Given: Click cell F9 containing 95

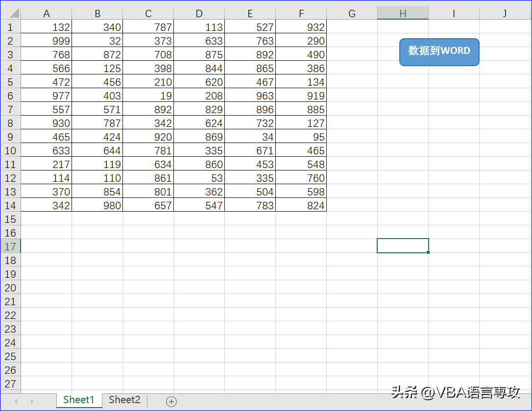Looking at the screenshot, I should [301, 137].
